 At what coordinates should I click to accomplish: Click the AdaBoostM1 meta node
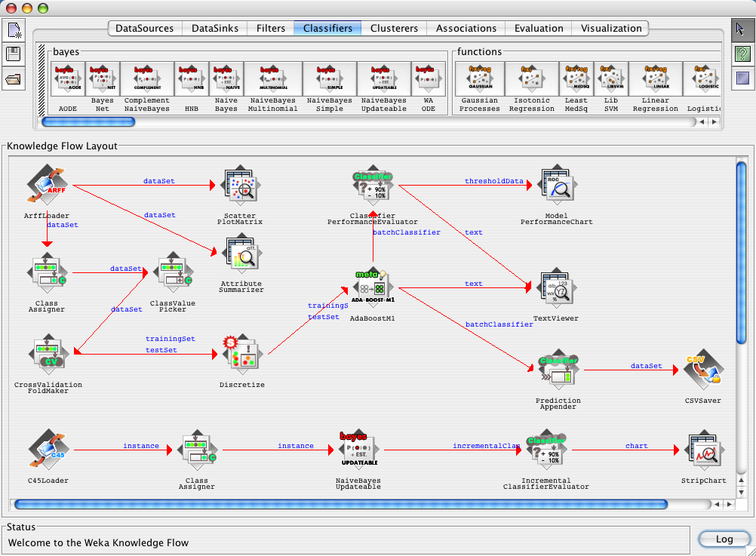(373, 288)
